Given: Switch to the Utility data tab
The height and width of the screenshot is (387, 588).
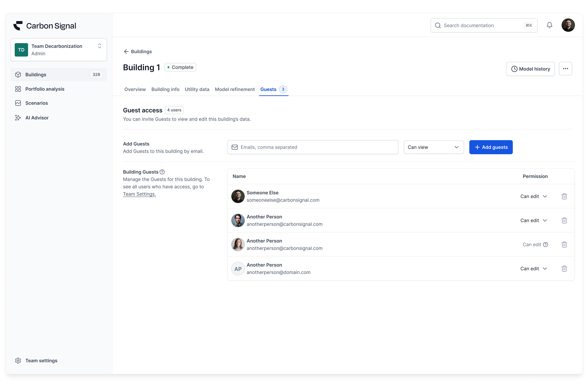Looking at the screenshot, I should [197, 89].
